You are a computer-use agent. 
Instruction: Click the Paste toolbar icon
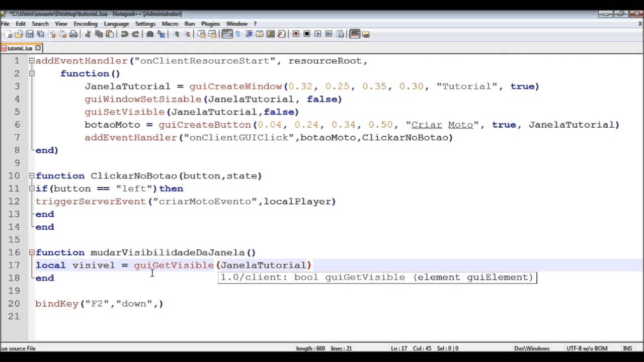click(x=110, y=34)
